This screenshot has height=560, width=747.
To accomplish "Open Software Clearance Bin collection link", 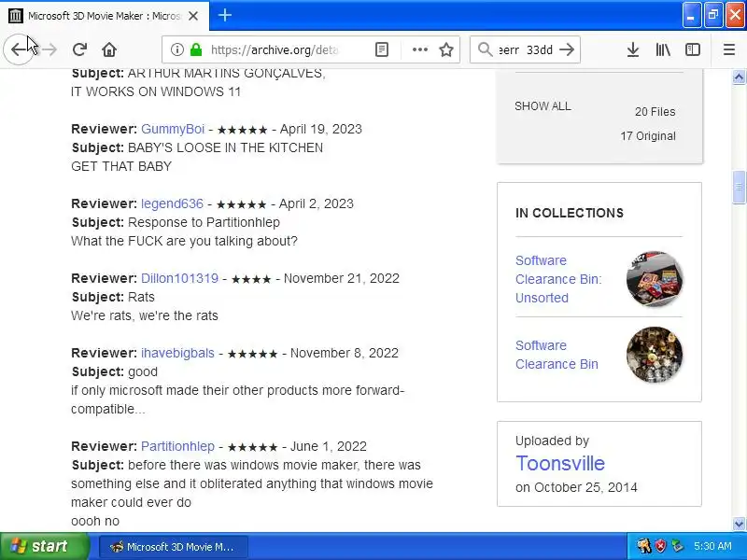I will click(557, 355).
